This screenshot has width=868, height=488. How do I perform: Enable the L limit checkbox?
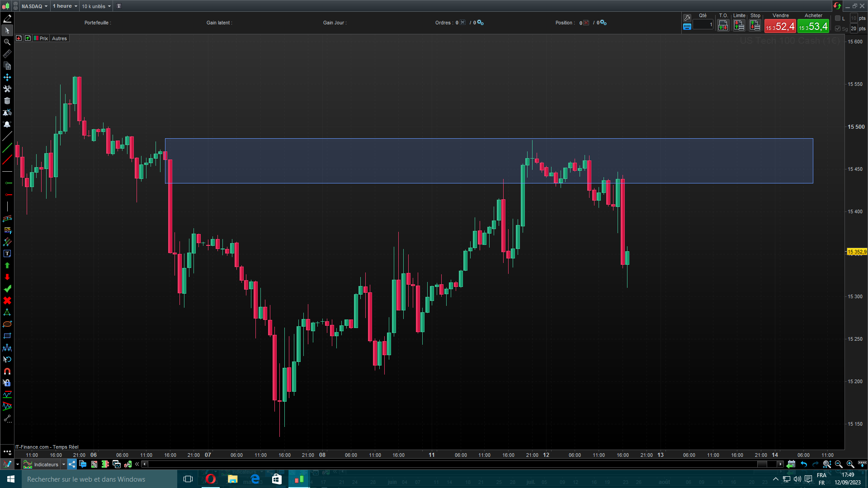838,18
